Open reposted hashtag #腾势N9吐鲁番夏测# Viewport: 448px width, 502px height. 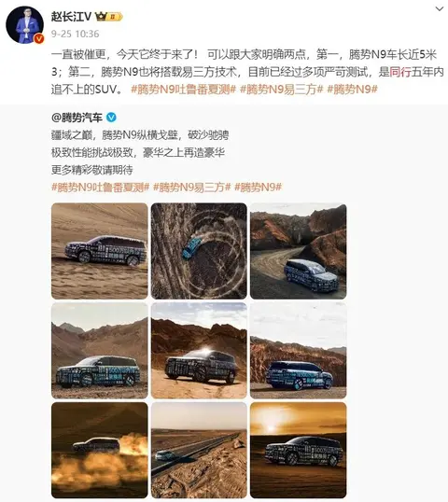(x=100, y=187)
